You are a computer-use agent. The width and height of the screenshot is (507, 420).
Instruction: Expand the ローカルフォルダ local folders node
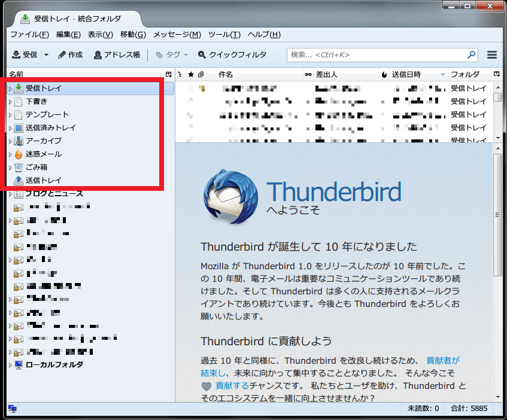click(x=10, y=365)
